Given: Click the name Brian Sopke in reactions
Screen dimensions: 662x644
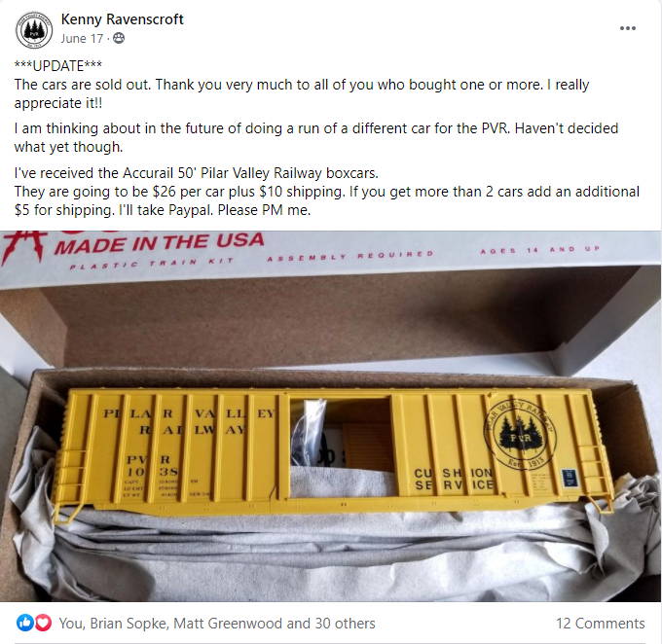Looking at the screenshot, I should pos(129,624).
